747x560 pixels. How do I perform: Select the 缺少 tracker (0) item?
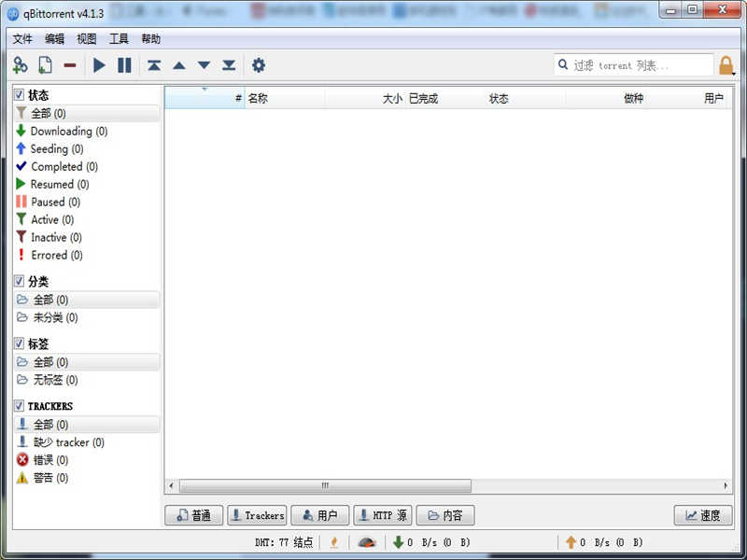(87, 441)
